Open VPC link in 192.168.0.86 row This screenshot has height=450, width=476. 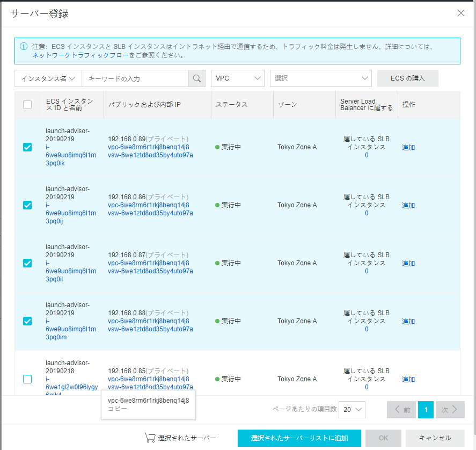[x=149, y=205]
